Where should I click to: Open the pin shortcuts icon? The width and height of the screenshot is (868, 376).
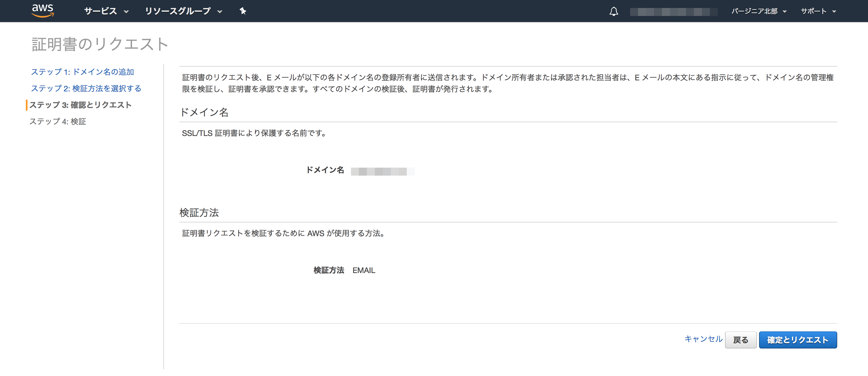[x=243, y=11]
